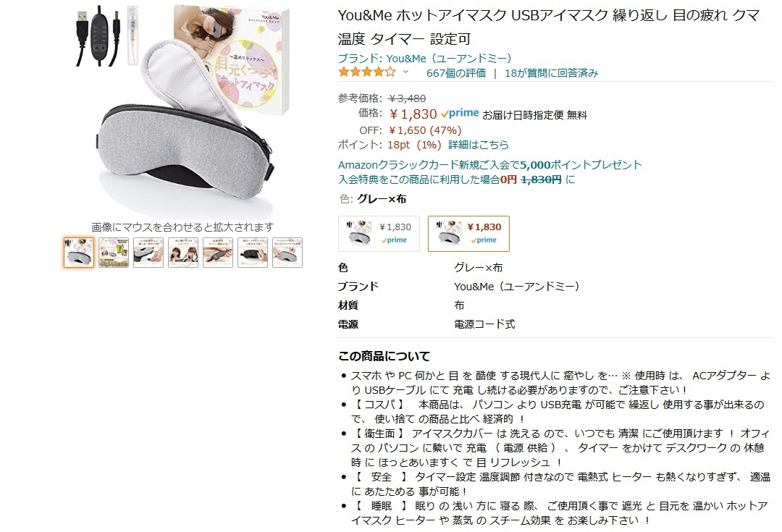
Task: Open Amazonクラシックカード 5,000ポイント offer link
Action: click(489, 165)
